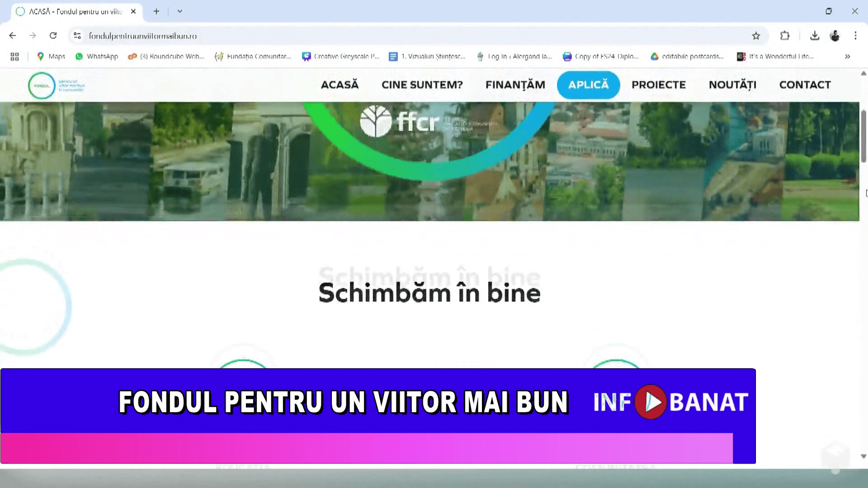Open the Fundația Comunitară bookmark
This screenshot has width=868, height=488.
pos(253,56)
